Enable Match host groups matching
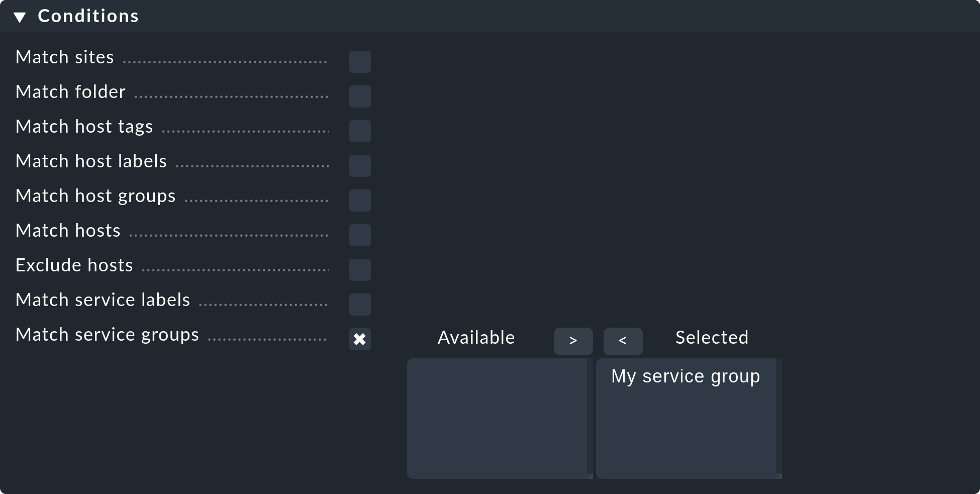The height and width of the screenshot is (494, 980). point(360,200)
